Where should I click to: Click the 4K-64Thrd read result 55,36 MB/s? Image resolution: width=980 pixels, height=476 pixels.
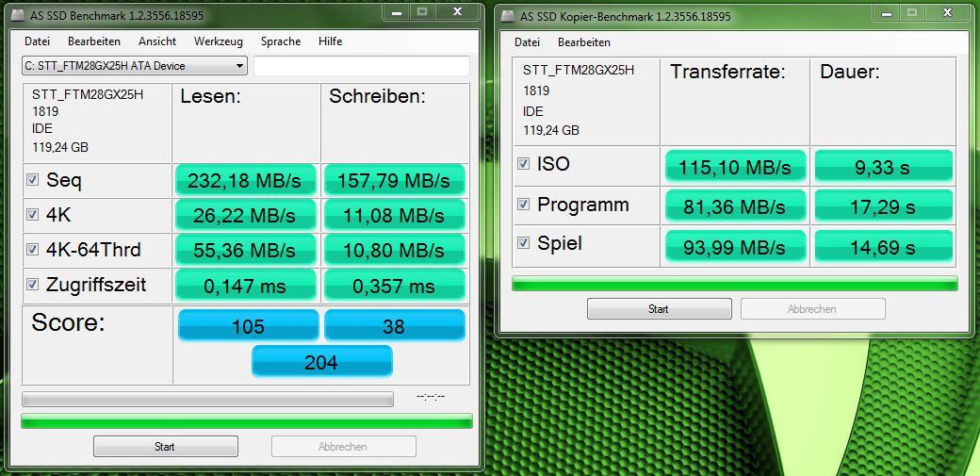coord(246,251)
